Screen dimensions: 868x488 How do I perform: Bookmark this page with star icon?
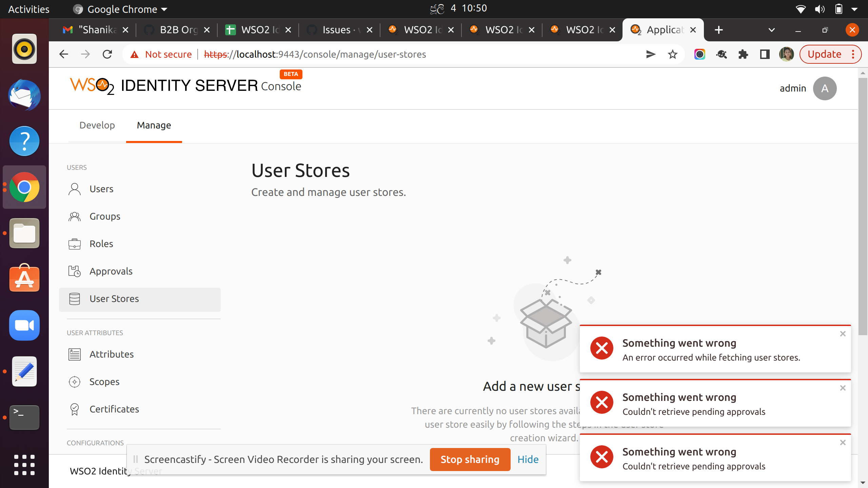pyautogui.click(x=672, y=54)
